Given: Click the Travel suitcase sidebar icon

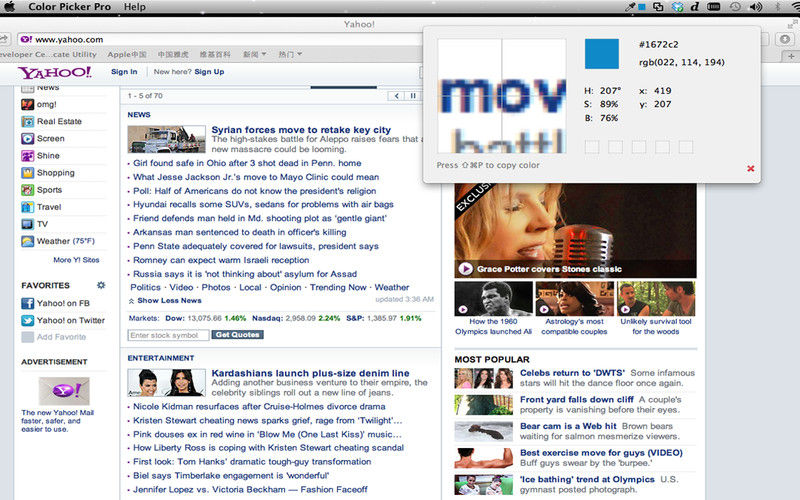Looking at the screenshot, I should coord(28,207).
